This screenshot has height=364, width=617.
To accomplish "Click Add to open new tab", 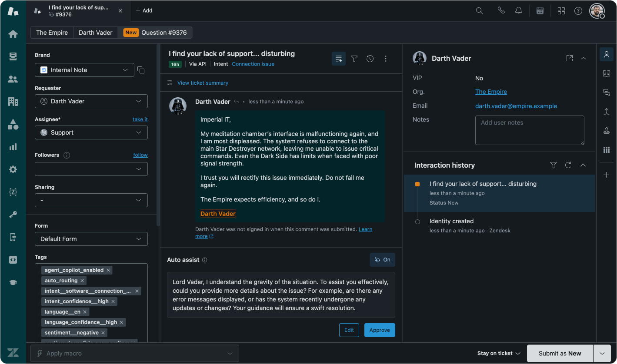I will [144, 11].
